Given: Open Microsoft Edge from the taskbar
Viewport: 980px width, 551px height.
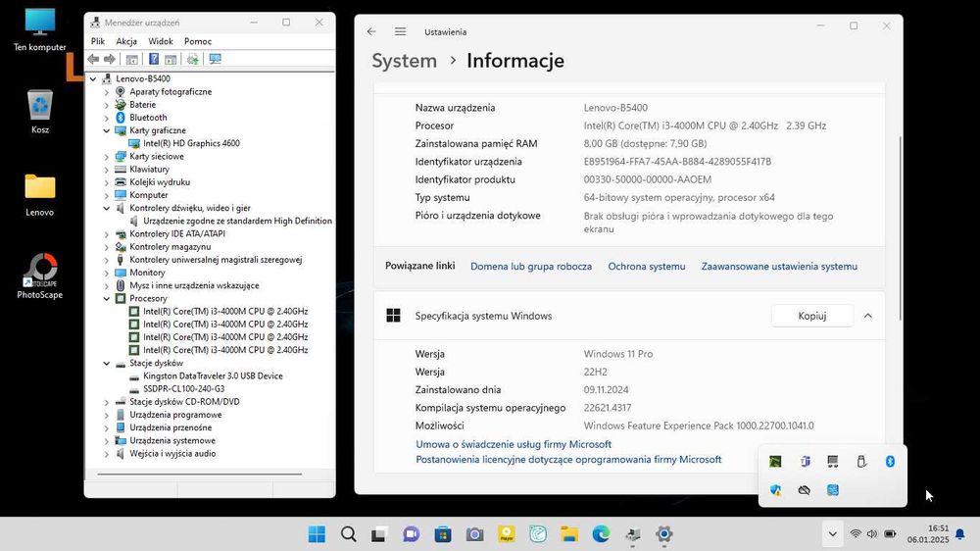Looking at the screenshot, I should point(601,534).
